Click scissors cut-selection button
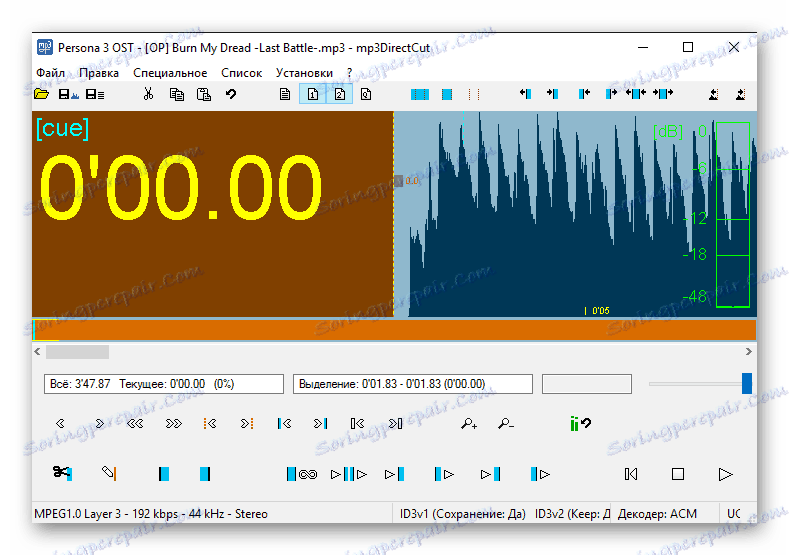The height and width of the screenshot is (555, 789). pyautogui.click(x=62, y=473)
